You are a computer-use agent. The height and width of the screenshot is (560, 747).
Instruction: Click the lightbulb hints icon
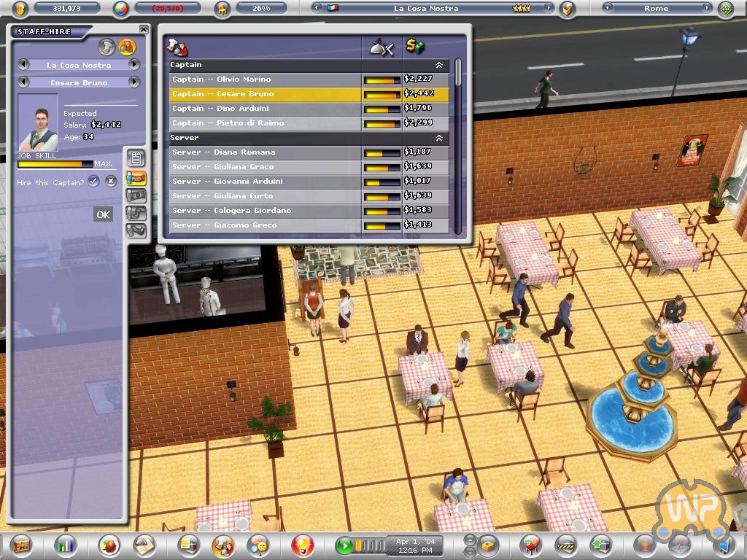[301, 545]
